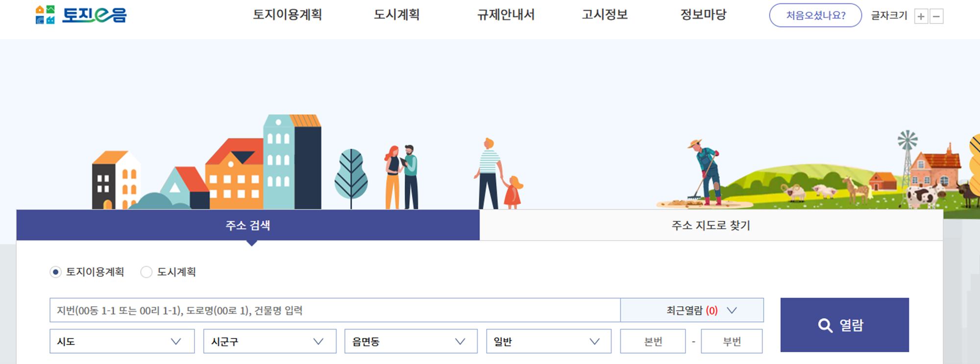Click the 글자크기 label text
This screenshot has width=980, height=364.
[889, 16]
